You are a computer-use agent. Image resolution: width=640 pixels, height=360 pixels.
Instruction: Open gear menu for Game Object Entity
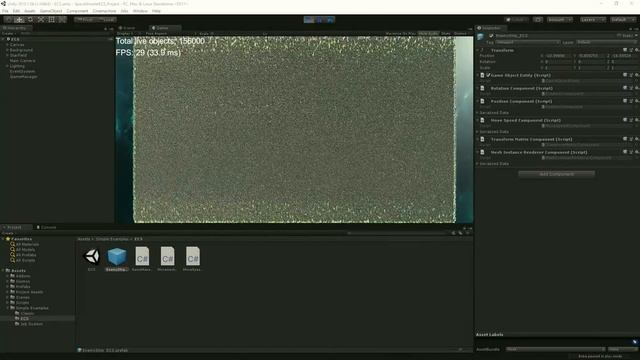pyautogui.click(x=636, y=75)
